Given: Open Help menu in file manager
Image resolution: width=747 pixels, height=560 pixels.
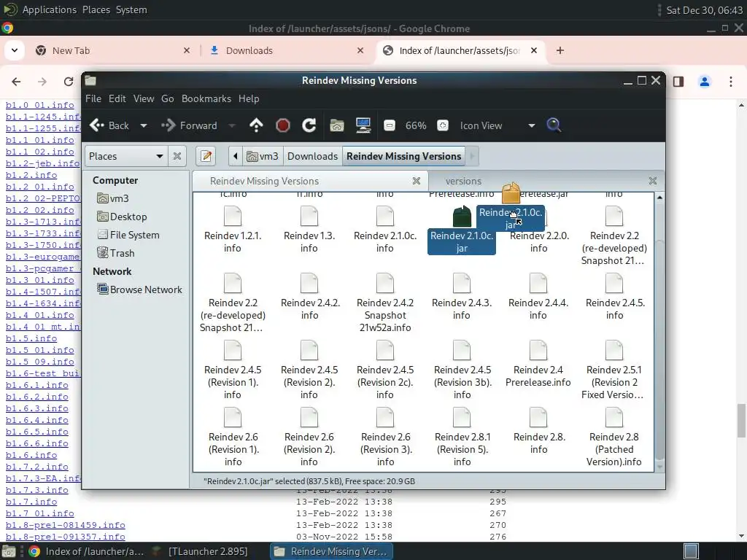Looking at the screenshot, I should pyautogui.click(x=249, y=98).
